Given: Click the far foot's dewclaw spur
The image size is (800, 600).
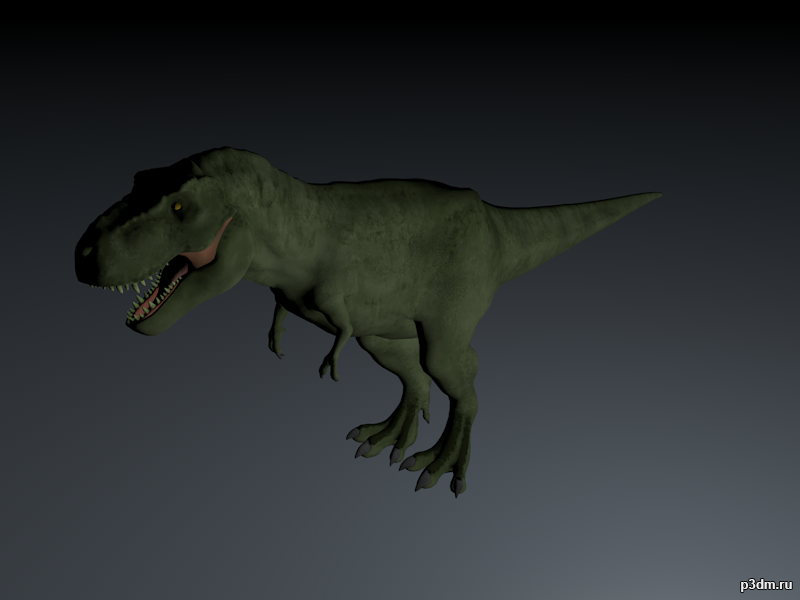Looking at the screenshot, I should [x=425, y=416].
